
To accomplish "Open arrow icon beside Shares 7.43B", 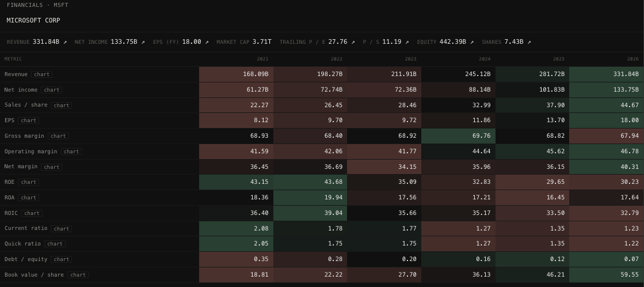I will pos(529,42).
